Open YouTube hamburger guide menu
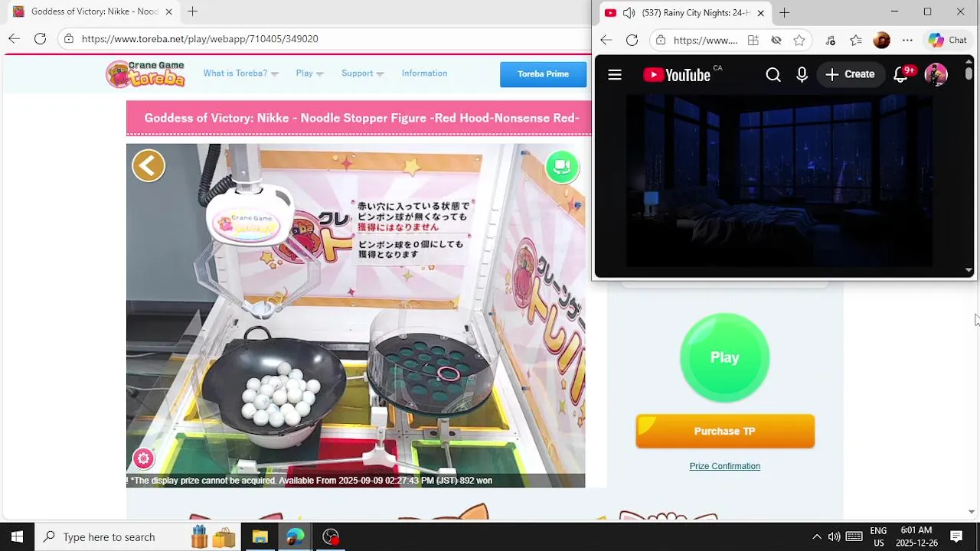Viewport: 980px width, 551px height. pos(614,74)
